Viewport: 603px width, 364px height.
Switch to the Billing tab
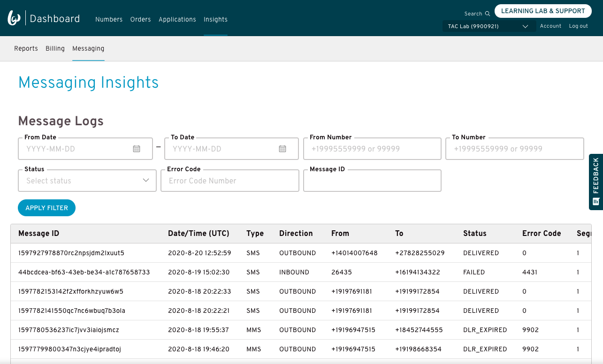tap(55, 48)
